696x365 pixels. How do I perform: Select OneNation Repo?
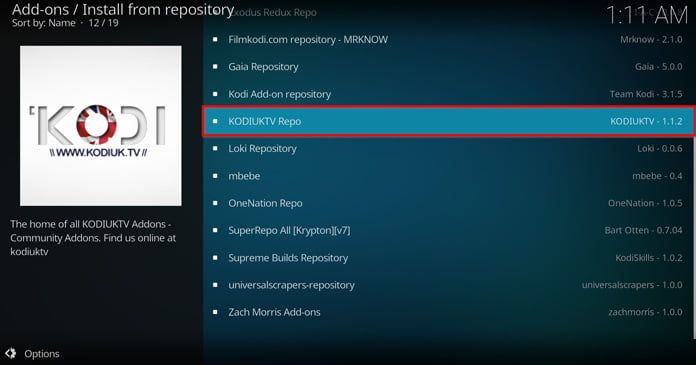pyautogui.click(x=448, y=203)
